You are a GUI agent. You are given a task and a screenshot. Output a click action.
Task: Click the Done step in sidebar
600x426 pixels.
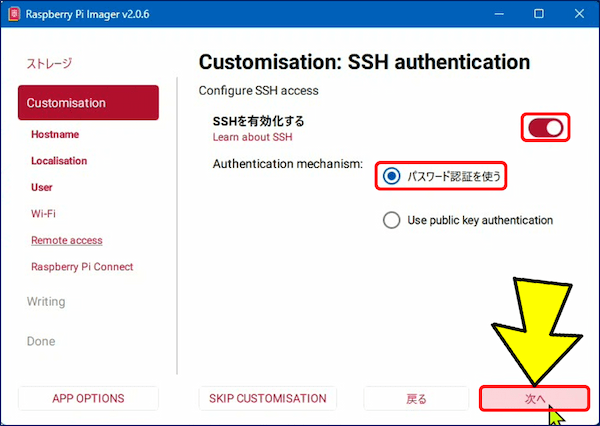tap(41, 341)
